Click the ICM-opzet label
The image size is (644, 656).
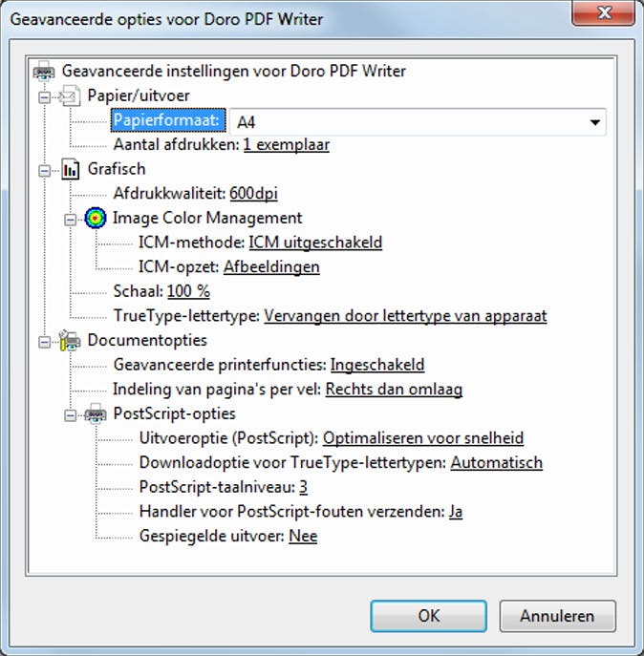click(180, 267)
